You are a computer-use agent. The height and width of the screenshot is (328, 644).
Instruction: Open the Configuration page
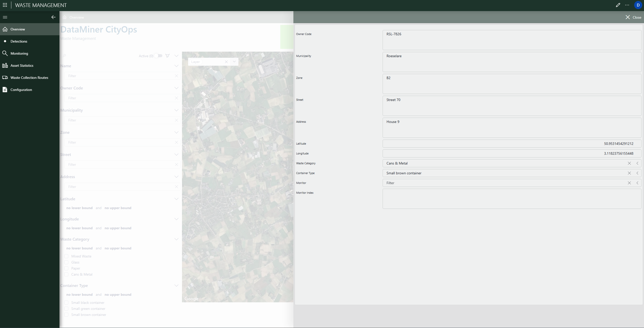point(21,90)
